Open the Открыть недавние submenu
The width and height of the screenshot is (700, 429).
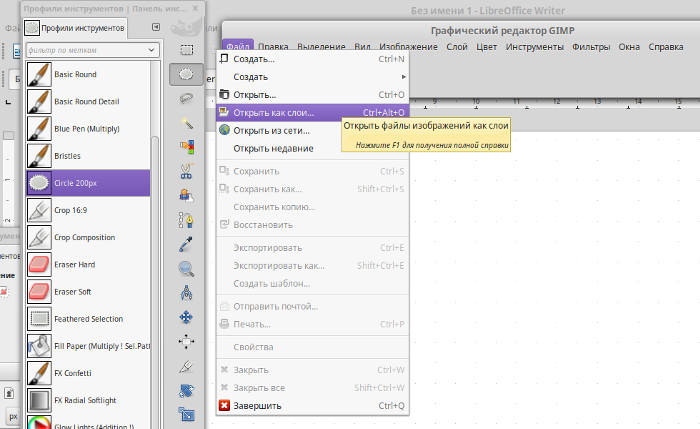pos(279,148)
